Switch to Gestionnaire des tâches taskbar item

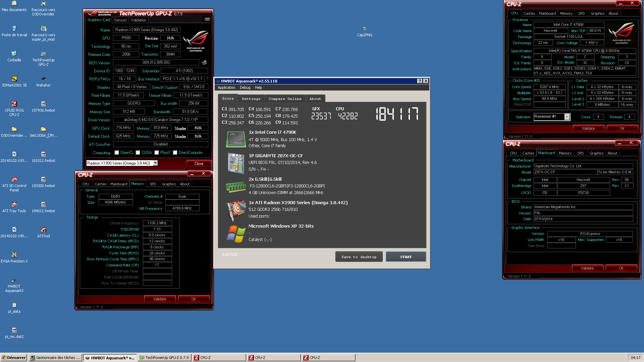pyautogui.click(x=55, y=358)
